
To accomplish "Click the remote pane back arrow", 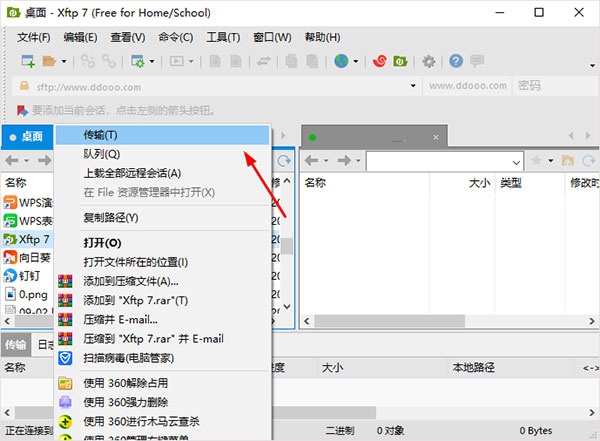I will (x=312, y=160).
